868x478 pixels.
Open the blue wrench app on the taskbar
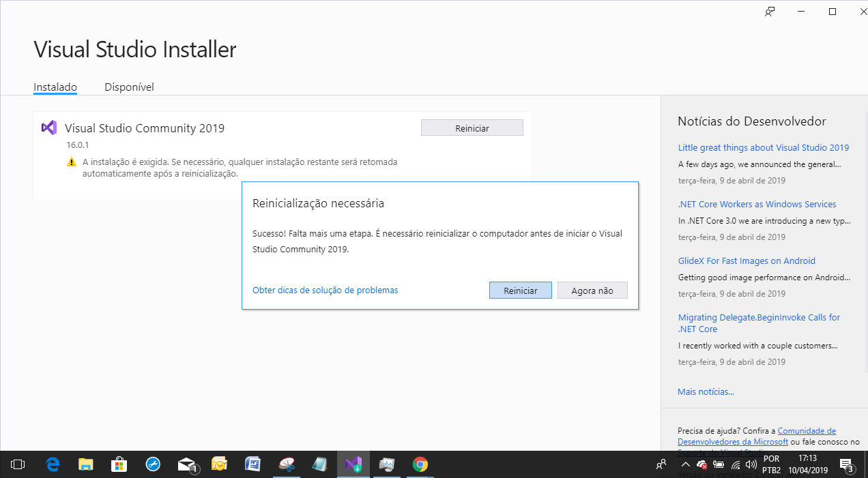[153, 464]
